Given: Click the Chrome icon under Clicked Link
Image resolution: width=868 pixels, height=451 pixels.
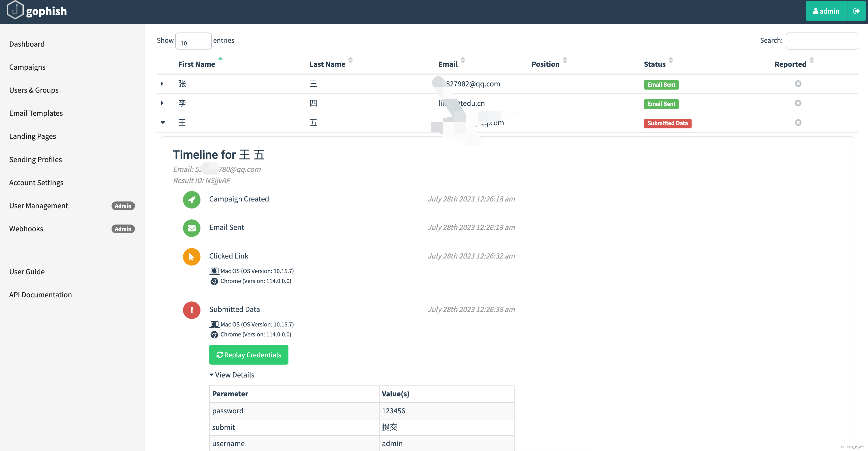Looking at the screenshot, I should pos(214,281).
